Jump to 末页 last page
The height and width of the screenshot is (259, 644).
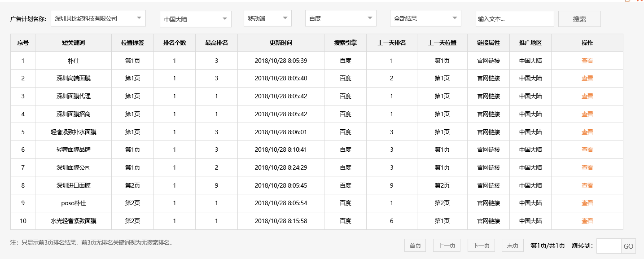512,246
